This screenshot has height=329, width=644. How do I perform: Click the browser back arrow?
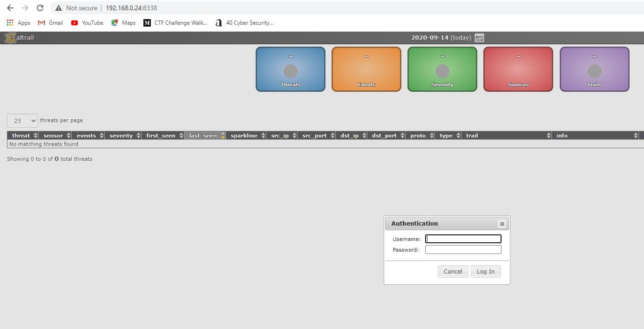click(10, 8)
